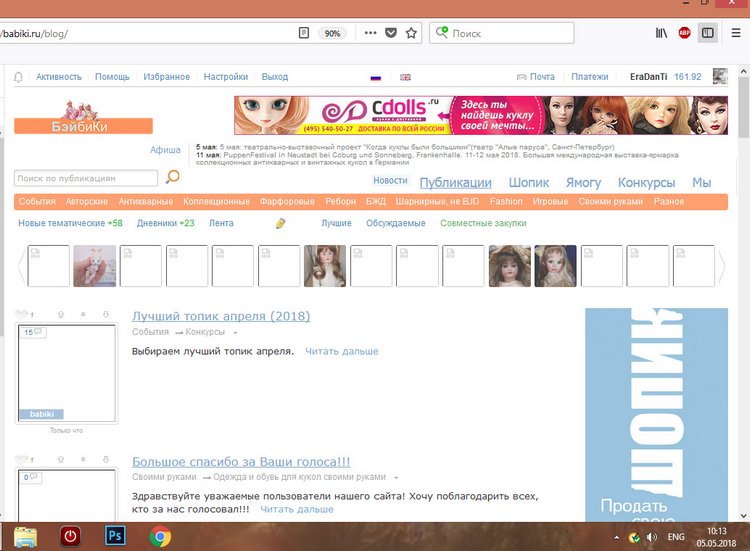Click the 'Поиск по публикациям' search field
The height and width of the screenshot is (551, 750).
coord(86,178)
